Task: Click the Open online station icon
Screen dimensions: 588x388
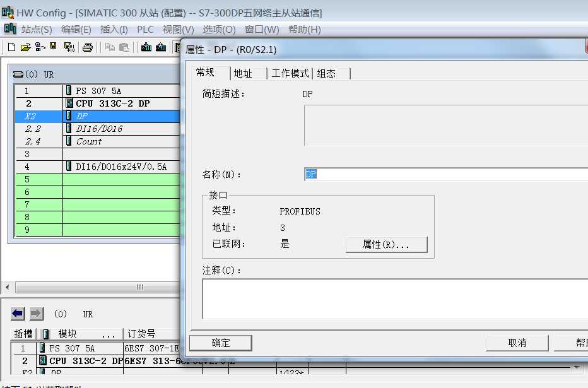Action: 40,47
